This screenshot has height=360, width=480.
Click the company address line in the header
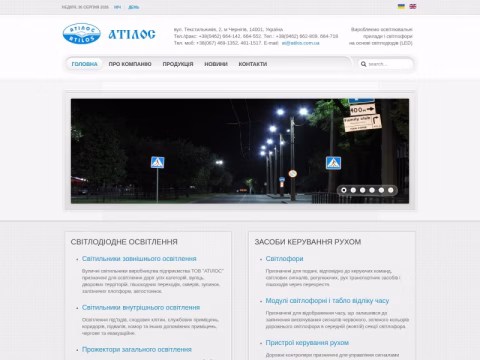click(228, 29)
